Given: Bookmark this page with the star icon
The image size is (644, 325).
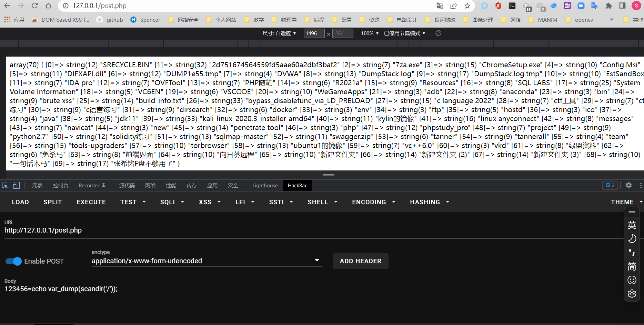Looking at the screenshot, I should pos(467,6).
